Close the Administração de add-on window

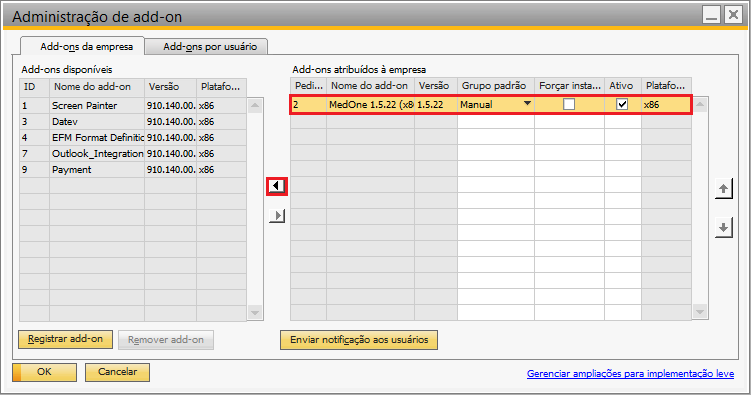point(733,15)
